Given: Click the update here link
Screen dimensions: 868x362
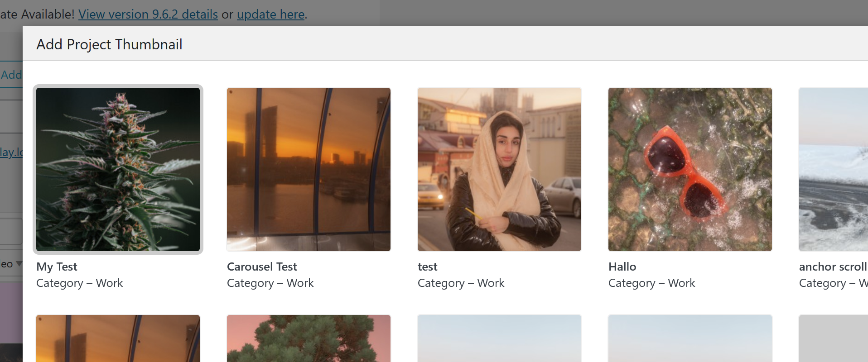Looking at the screenshot, I should pyautogui.click(x=270, y=14).
